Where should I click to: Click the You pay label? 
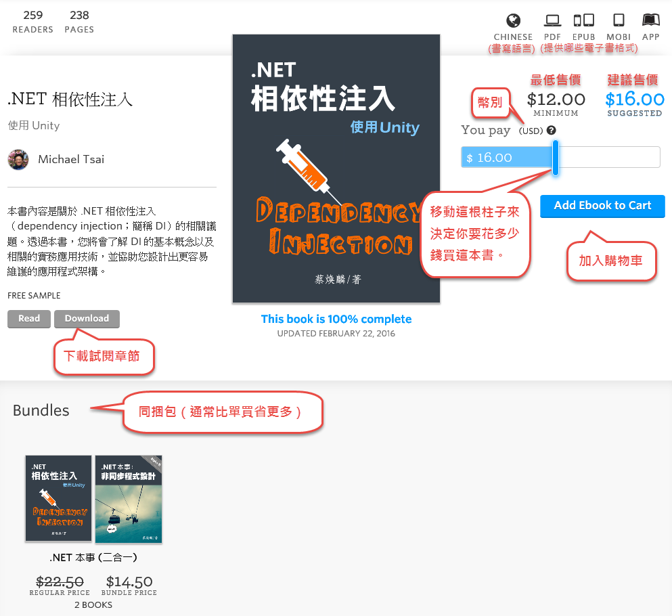pos(486,131)
